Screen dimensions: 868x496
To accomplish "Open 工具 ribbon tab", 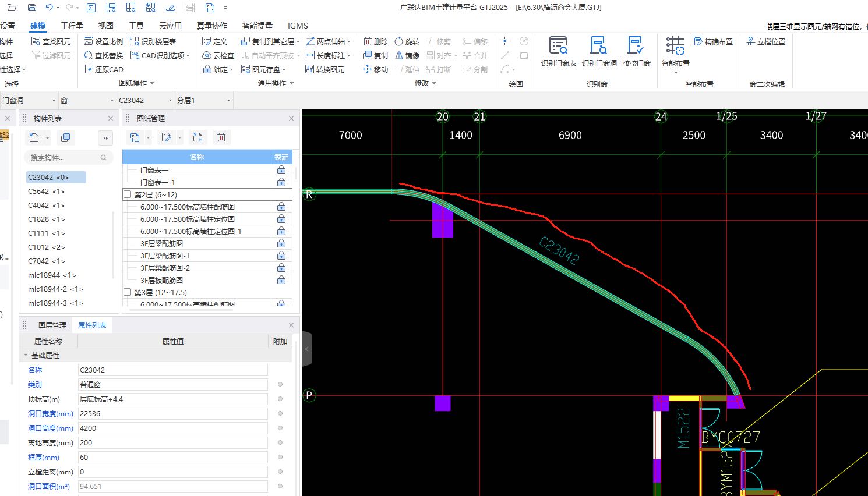I will (136, 26).
